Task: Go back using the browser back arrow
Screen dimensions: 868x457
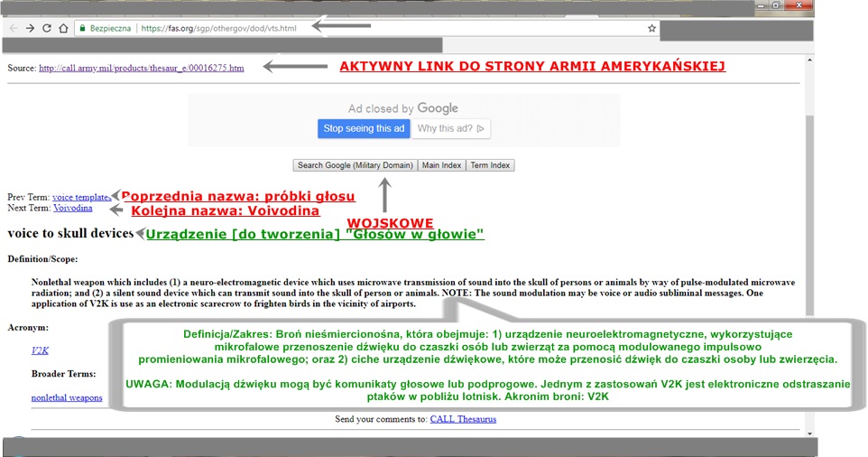Action: point(14,28)
